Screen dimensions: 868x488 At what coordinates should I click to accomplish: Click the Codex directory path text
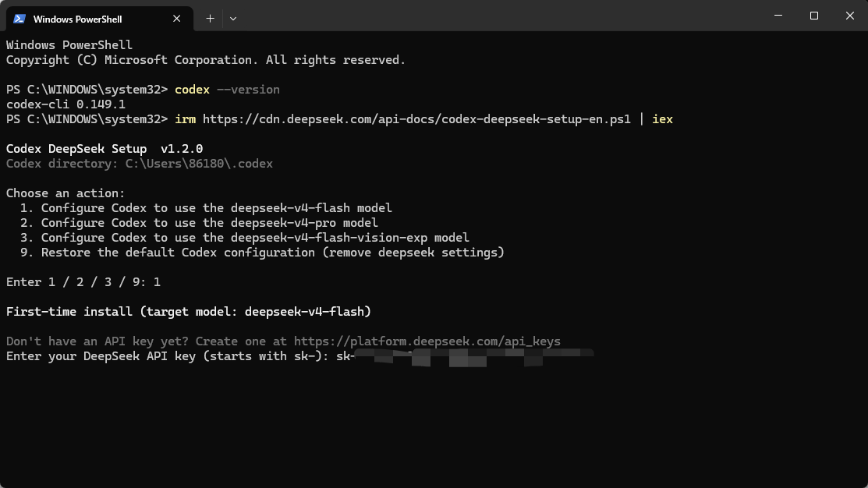point(199,164)
